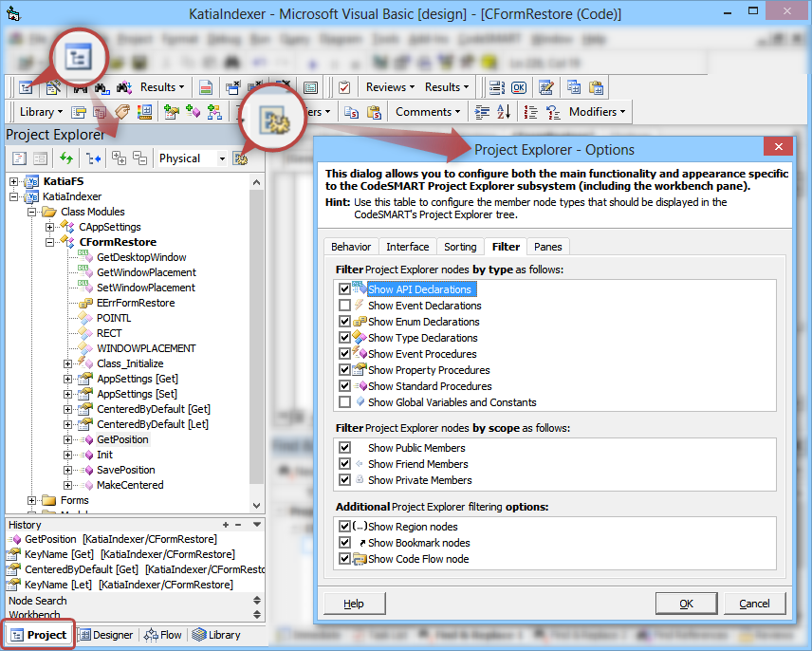Open Project Explorer options via gear icon
812x651 pixels.
coord(239,158)
